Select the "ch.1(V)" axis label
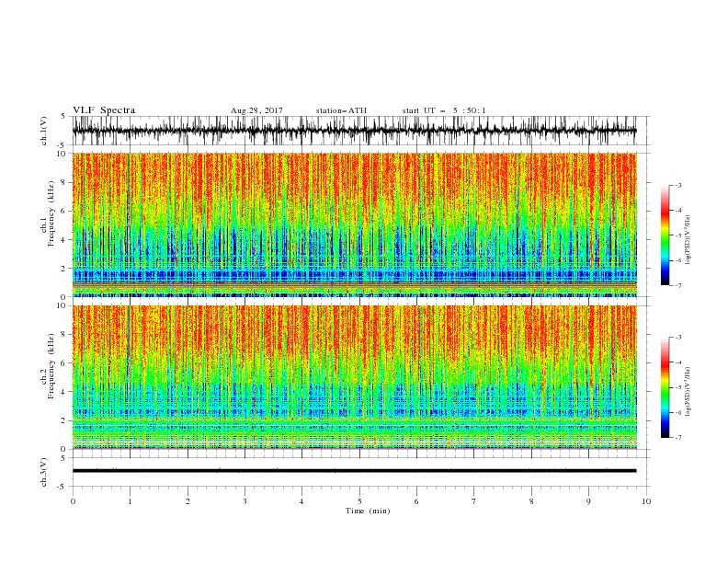The width and height of the screenshot is (728, 563). (x=44, y=131)
